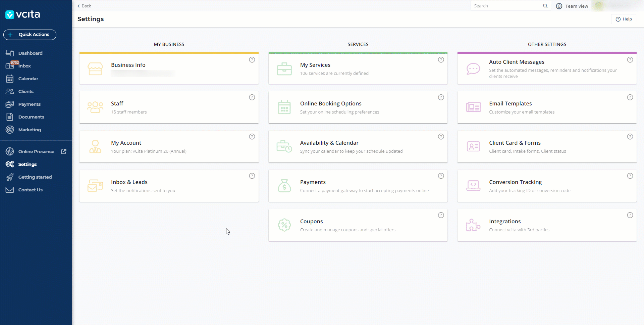Go Back using the top link

pyautogui.click(x=84, y=6)
